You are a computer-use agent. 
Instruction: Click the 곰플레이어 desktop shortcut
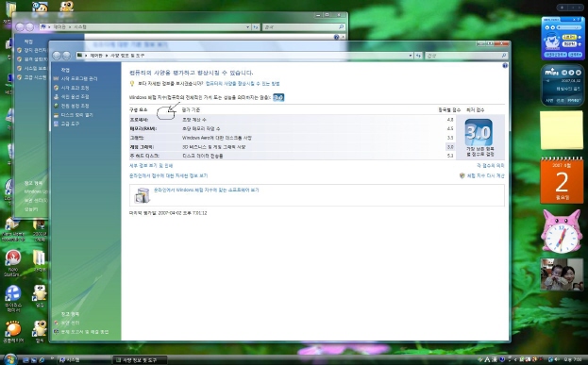pos(13,332)
